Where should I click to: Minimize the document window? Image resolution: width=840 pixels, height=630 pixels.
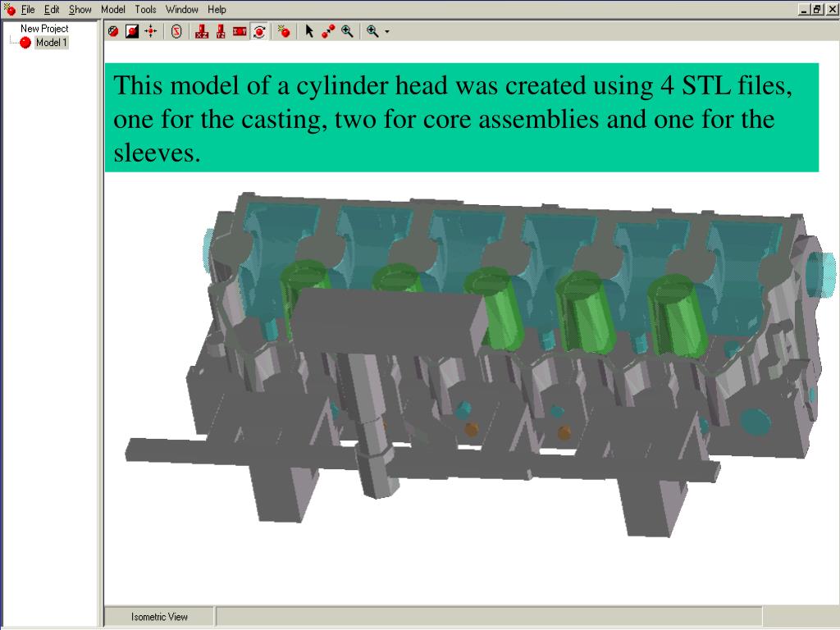click(x=804, y=9)
